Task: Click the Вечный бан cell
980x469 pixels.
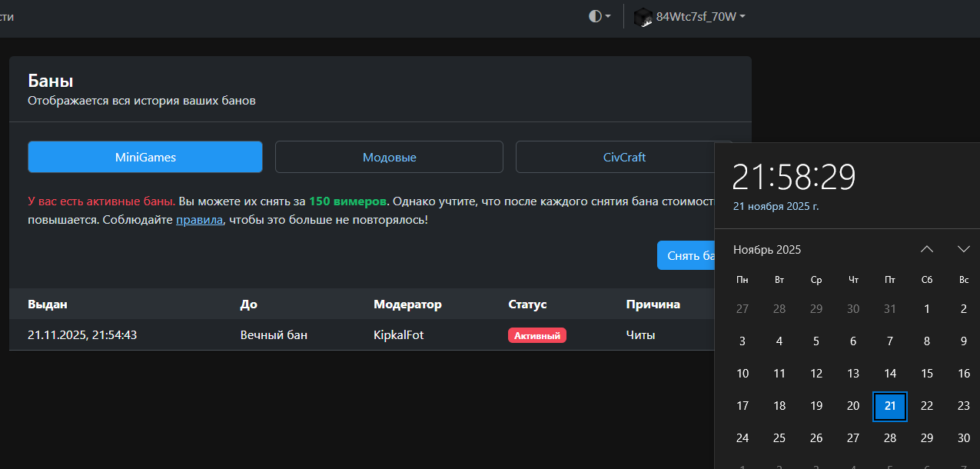Action: coord(274,335)
